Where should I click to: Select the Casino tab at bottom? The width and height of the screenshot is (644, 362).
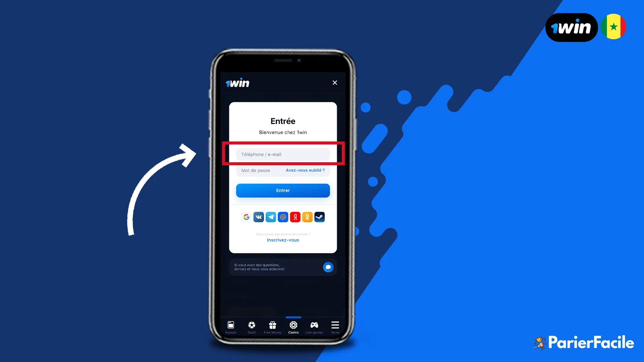(293, 327)
